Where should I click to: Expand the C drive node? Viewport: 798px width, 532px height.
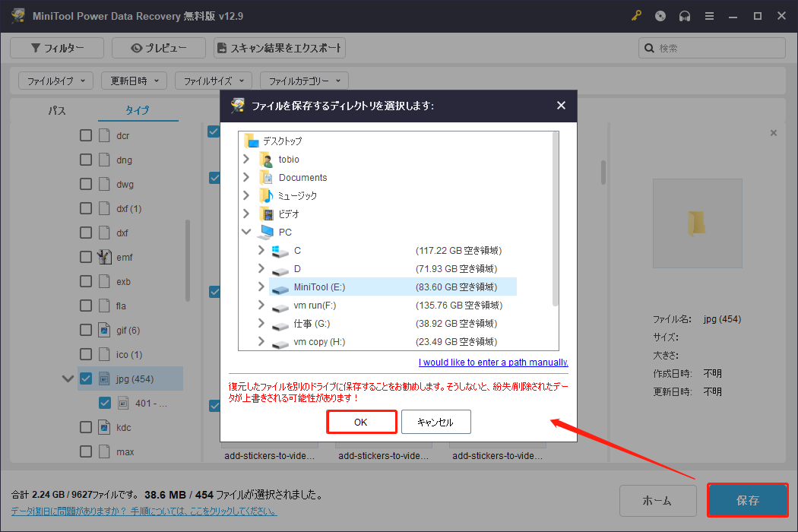[261, 250]
